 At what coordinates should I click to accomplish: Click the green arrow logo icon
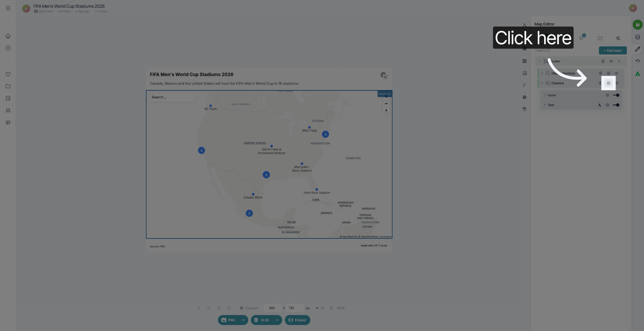pos(638,74)
